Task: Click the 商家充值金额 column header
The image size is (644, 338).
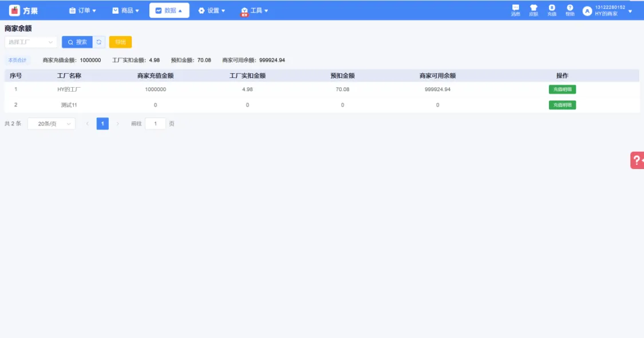Action: pos(155,76)
